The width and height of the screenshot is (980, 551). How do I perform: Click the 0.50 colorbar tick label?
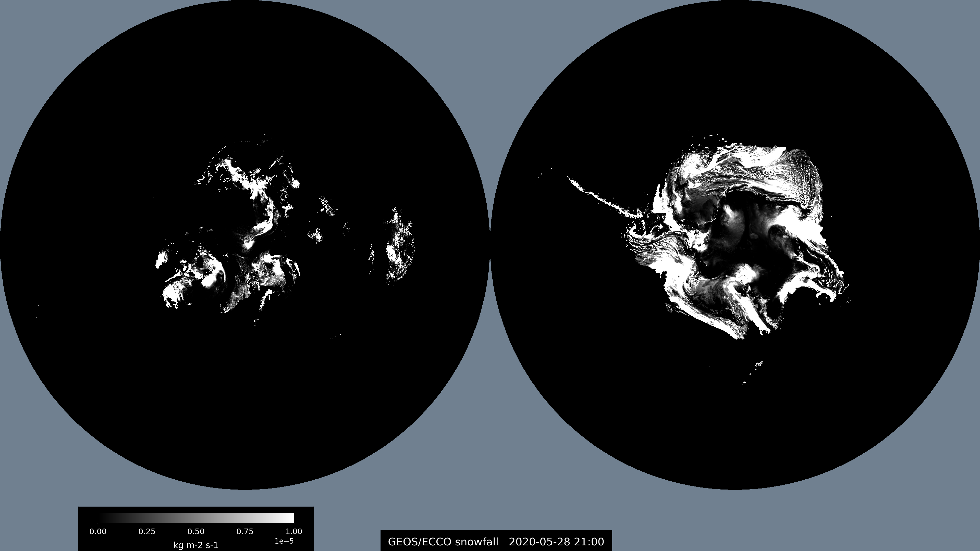coord(196,532)
